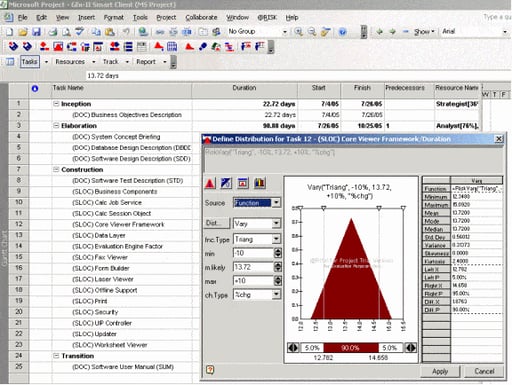Click the Apply button
Viewport: 512px width, 385px height.
point(440,371)
